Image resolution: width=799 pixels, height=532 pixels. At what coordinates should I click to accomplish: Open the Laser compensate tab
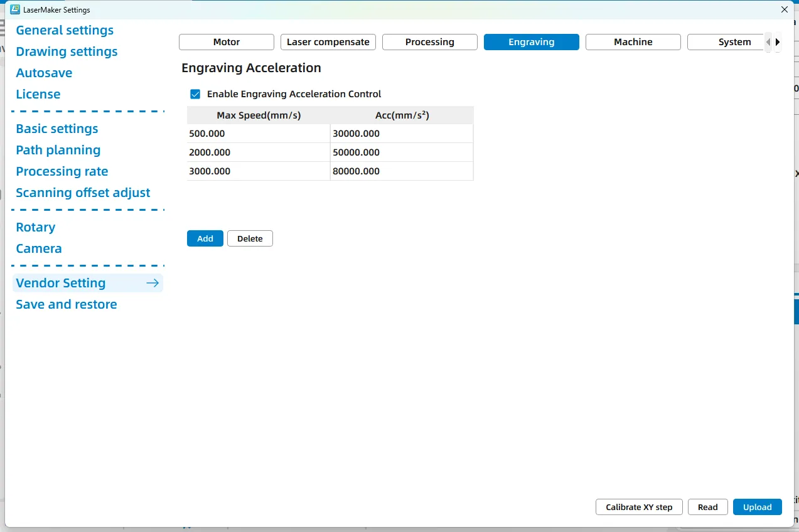[328, 42]
